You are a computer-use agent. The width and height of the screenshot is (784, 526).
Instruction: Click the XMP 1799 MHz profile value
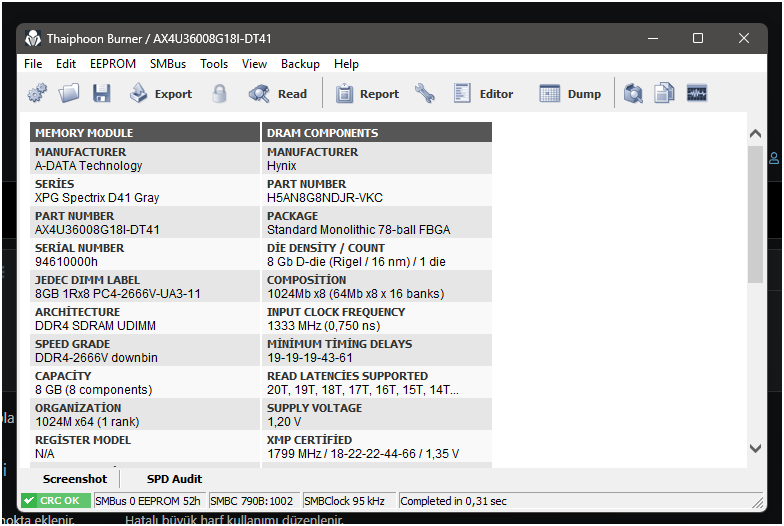click(363, 454)
